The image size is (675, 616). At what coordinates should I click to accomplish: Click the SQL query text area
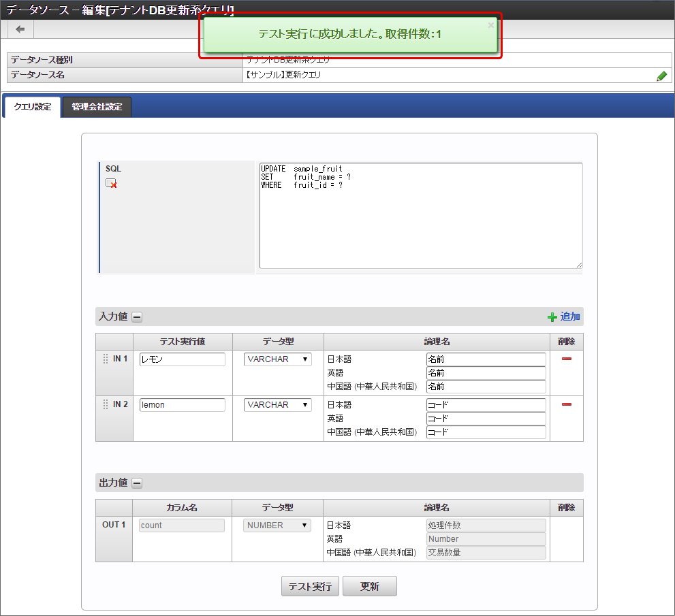(421, 216)
